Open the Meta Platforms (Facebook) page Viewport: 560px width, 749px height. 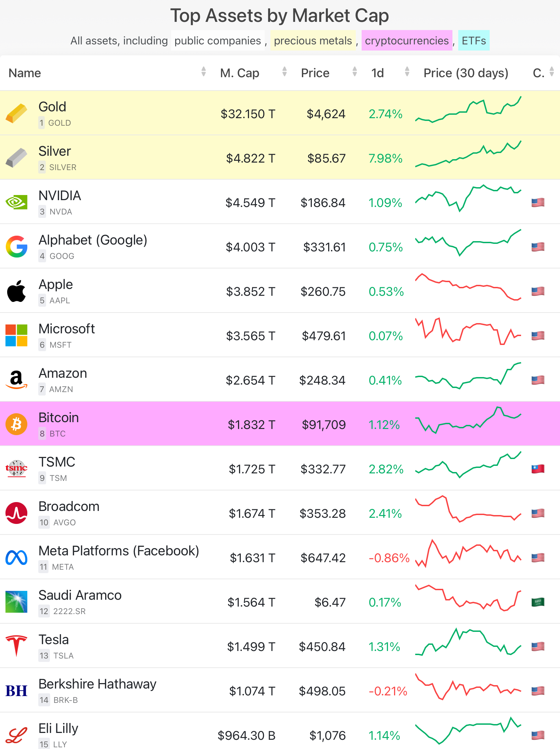119,551
